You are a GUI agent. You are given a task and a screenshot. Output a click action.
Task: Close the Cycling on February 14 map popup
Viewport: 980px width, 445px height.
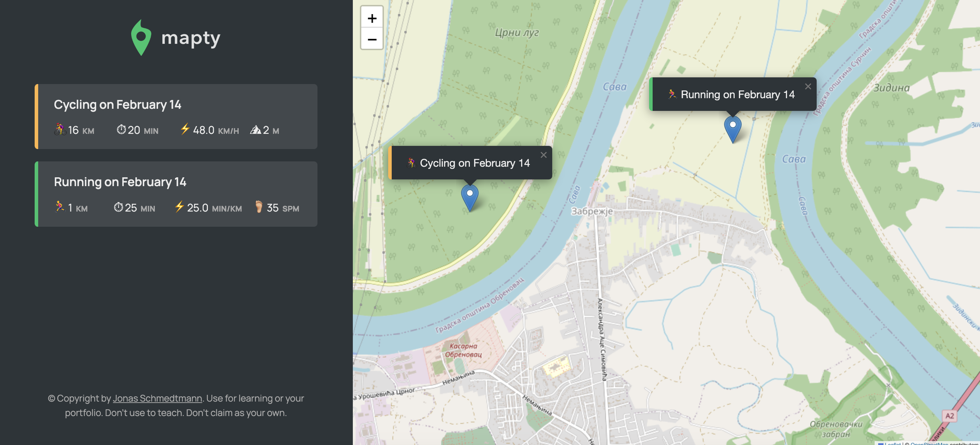[543, 155]
